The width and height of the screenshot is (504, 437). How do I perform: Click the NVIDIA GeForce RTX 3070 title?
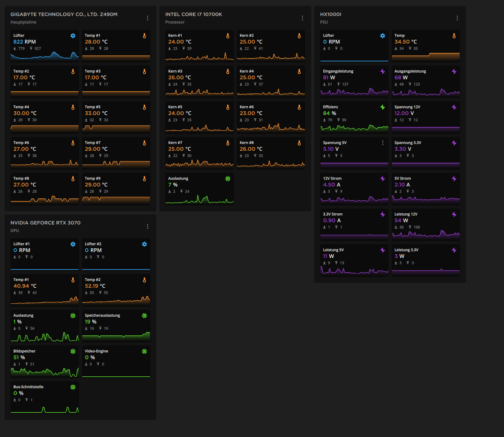click(45, 223)
